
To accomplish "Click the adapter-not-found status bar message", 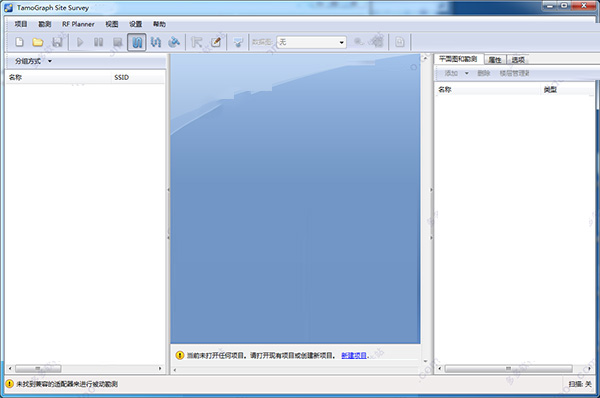I will pos(67,384).
